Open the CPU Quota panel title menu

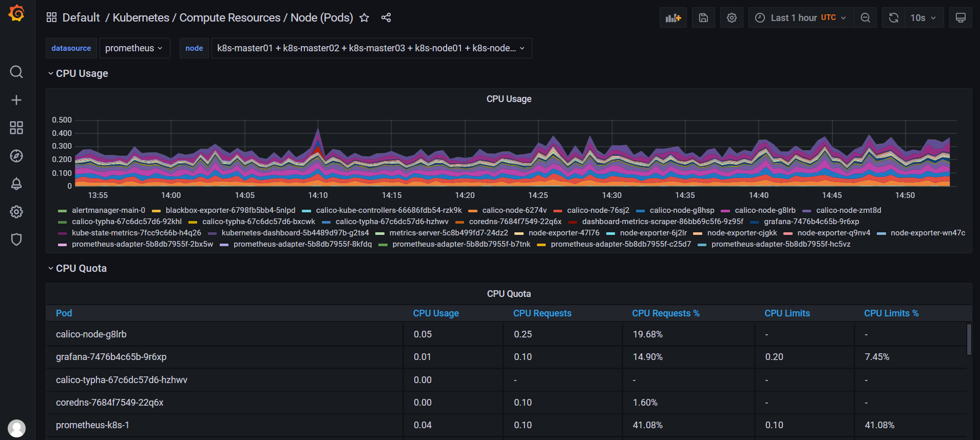pyautogui.click(x=509, y=294)
